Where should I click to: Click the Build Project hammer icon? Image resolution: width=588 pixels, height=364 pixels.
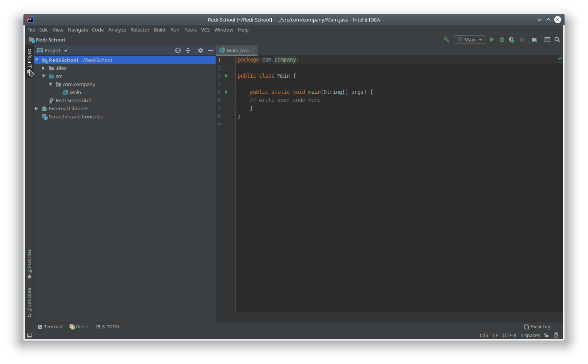446,39
